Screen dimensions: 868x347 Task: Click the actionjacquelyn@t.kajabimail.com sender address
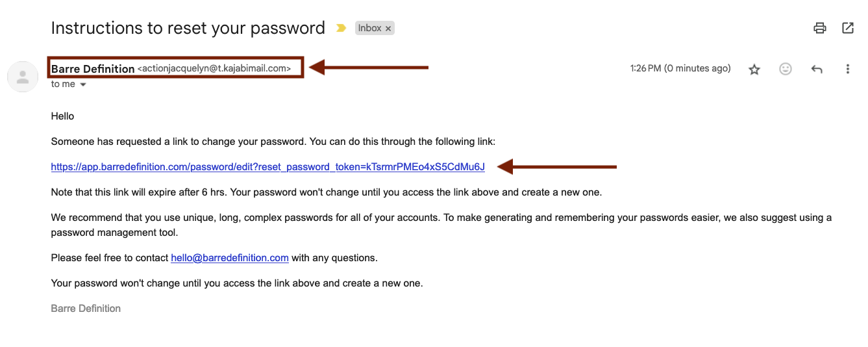pos(214,69)
